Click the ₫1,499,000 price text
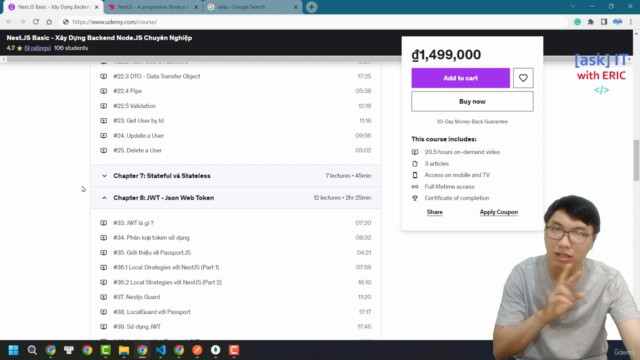 point(446,55)
